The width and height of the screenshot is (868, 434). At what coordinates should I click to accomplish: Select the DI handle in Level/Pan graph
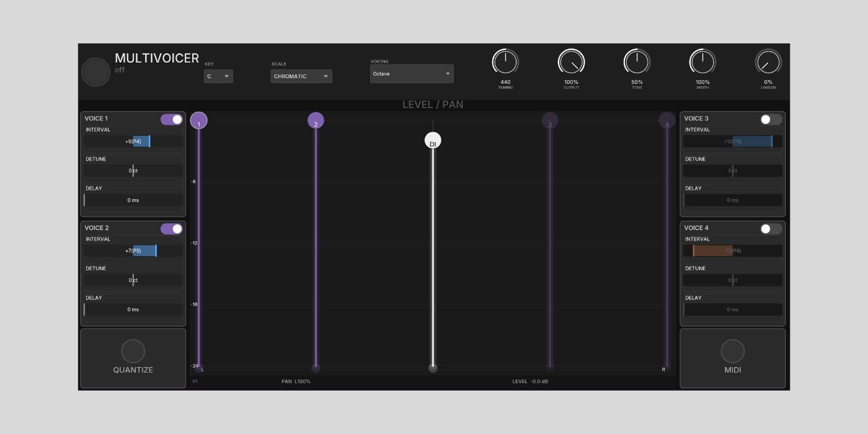point(433,141)
